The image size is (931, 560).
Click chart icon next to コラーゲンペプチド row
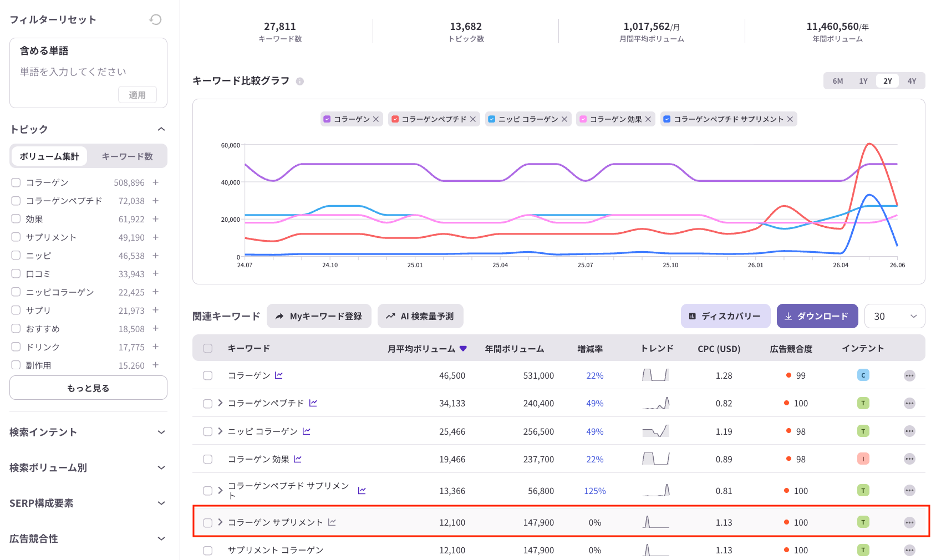(313, 403)
